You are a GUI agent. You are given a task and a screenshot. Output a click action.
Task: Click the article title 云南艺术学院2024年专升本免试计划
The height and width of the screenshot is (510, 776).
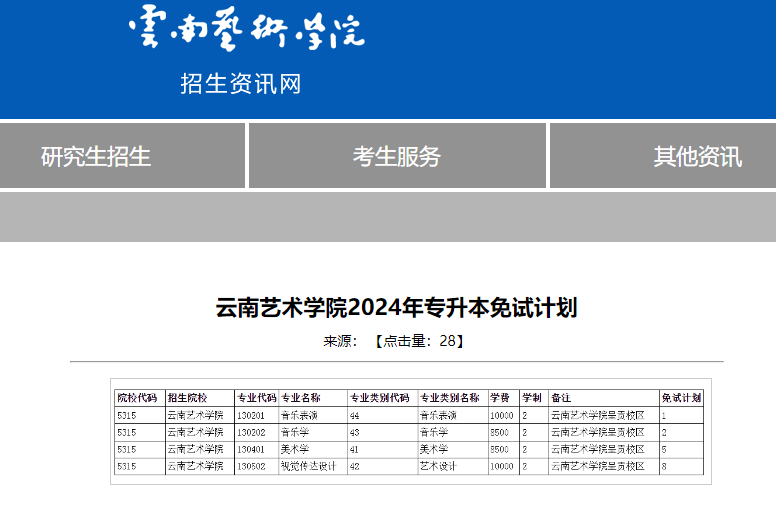pyautogui.click(x=396, y=307)
